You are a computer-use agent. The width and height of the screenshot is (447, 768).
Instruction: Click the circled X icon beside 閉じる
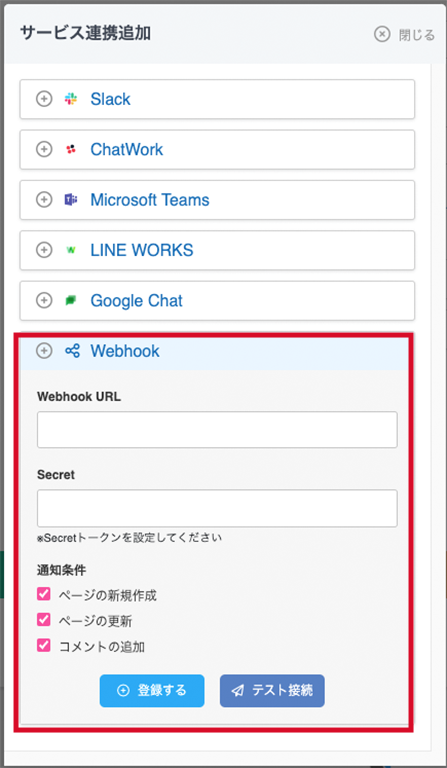382,34
